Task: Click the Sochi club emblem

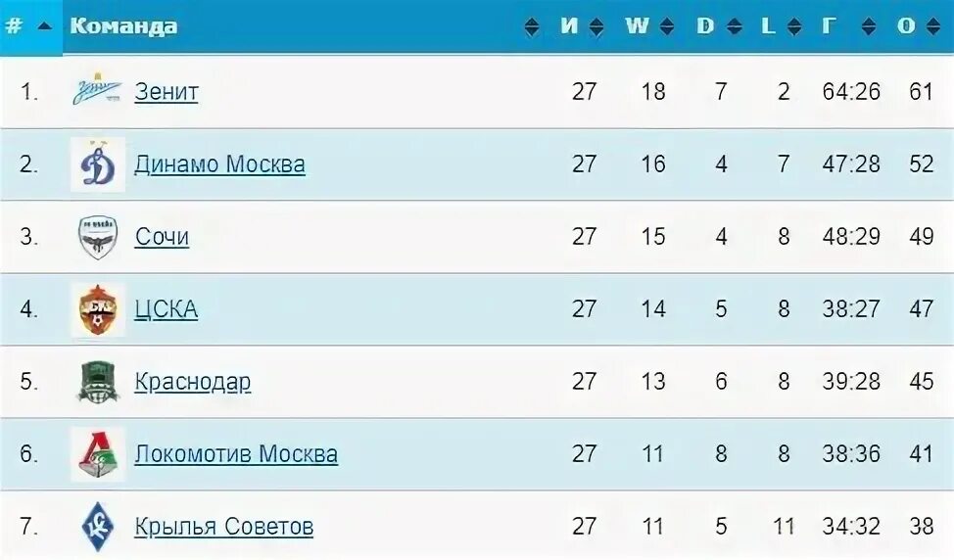Action: (x=98, y=237)
